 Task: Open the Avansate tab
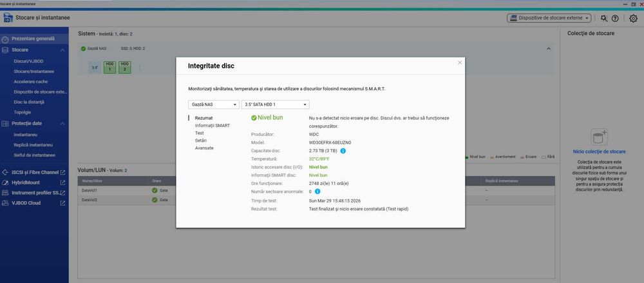pyautogui.click(x=204, y=148)
